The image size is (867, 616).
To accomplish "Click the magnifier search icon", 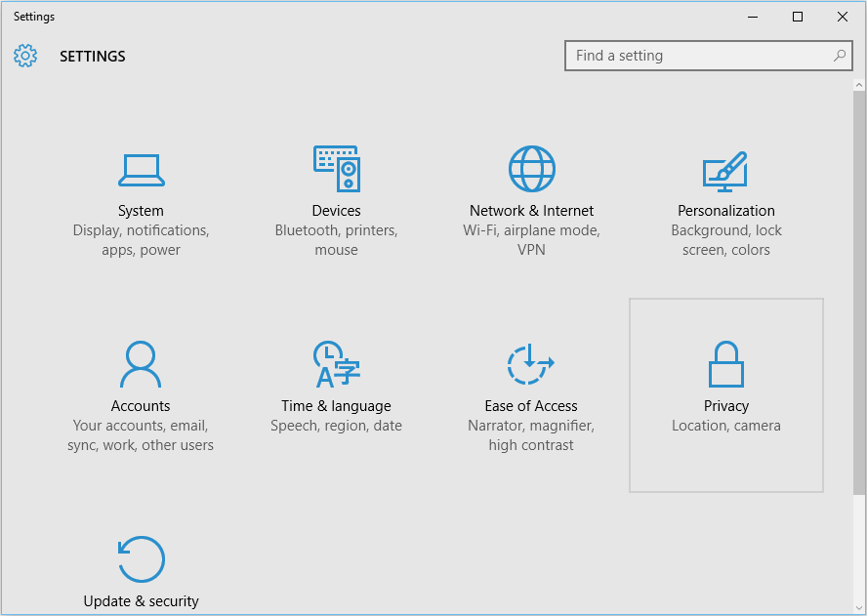I will click(x=840, y=56).
